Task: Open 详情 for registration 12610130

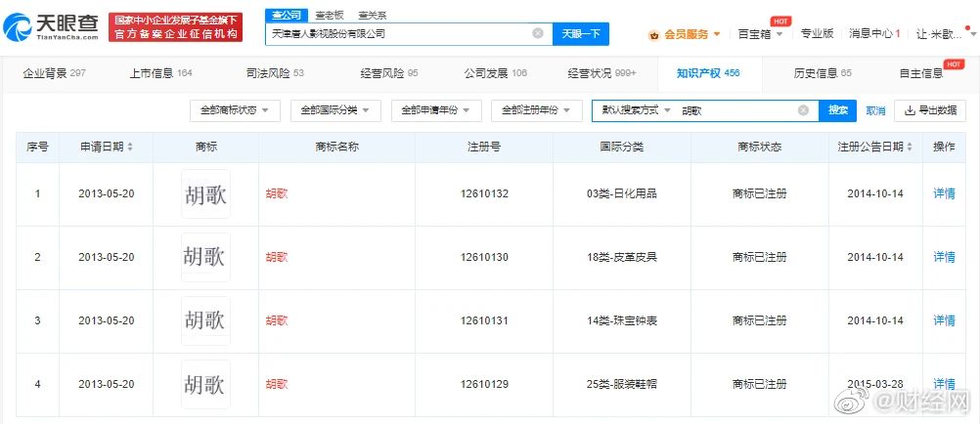Action: (944, 257)
